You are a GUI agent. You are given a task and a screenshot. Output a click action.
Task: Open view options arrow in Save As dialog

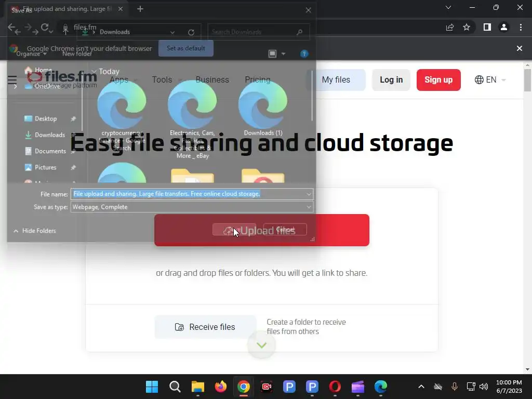(x=283, y=54)
